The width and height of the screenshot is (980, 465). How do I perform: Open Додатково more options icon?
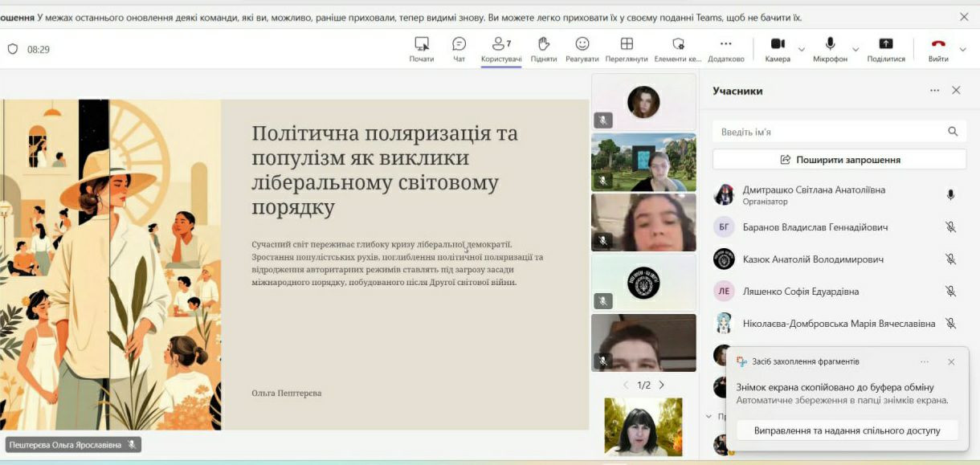coord(725,44)
